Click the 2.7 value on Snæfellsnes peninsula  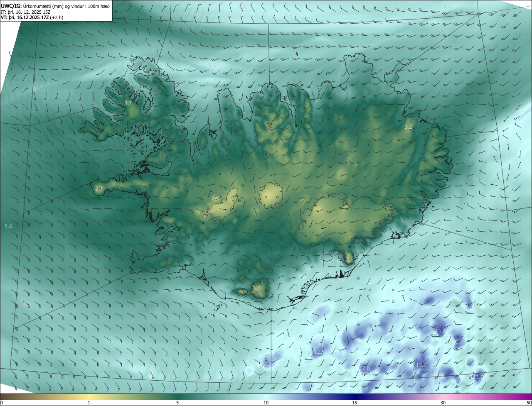99,188
